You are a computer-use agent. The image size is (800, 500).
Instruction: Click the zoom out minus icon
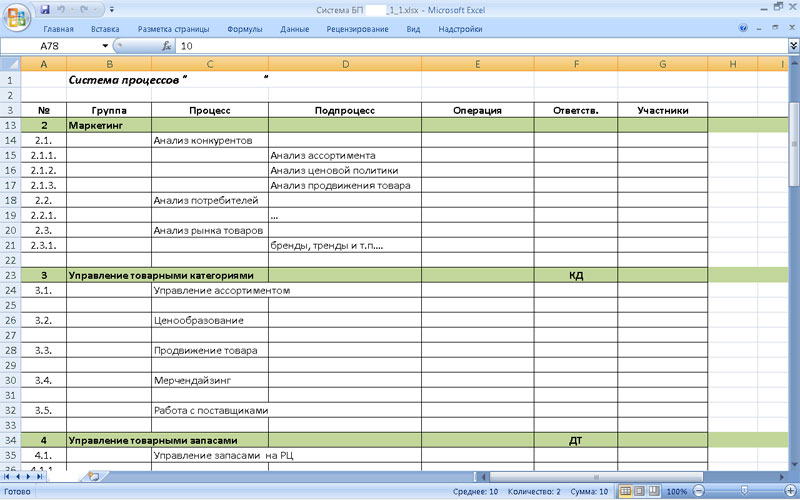pyautogui.click(x=701, y=492)
